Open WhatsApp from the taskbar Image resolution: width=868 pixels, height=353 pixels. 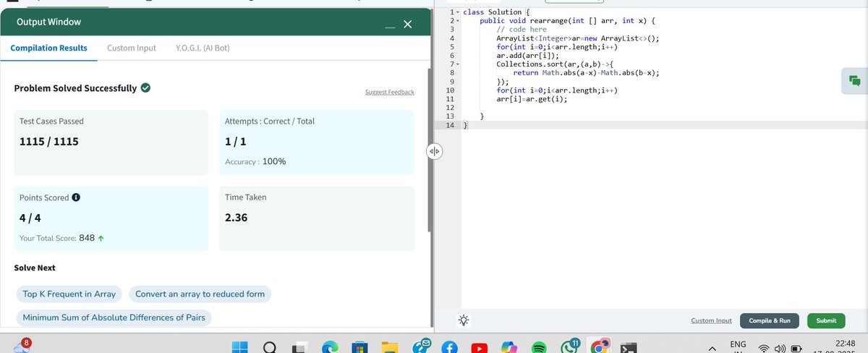[571, 346]
